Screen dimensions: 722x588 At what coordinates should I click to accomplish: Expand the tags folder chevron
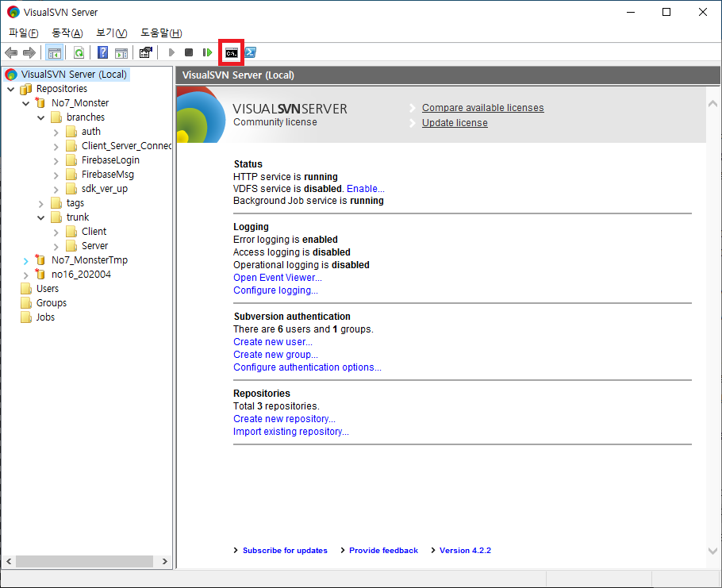[x=41, y=204]
